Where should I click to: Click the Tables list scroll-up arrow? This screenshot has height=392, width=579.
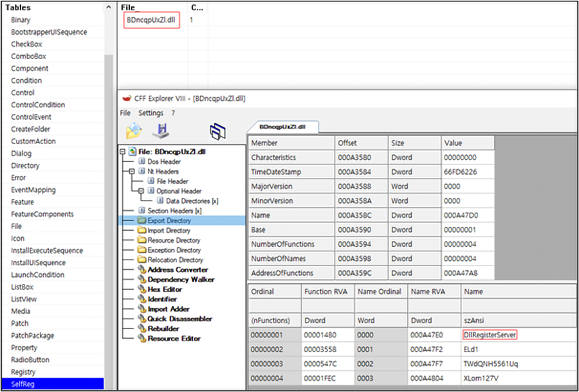108,7
